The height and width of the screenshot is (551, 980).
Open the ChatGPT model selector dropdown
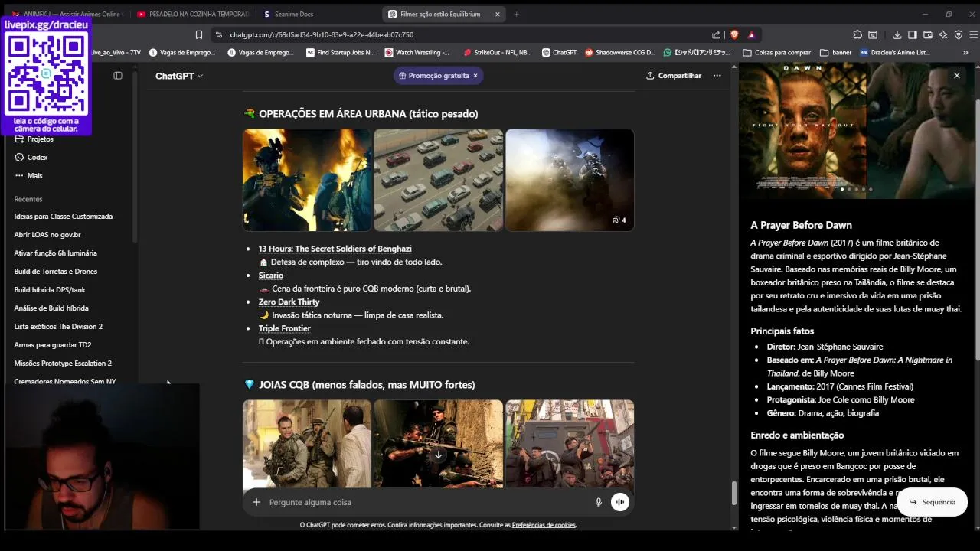tap(179, 76)
